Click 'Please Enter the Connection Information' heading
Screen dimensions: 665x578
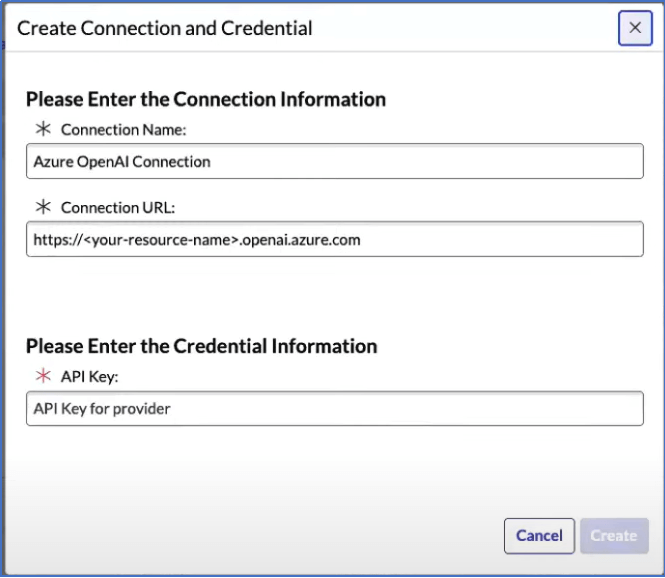coord(206,99)
